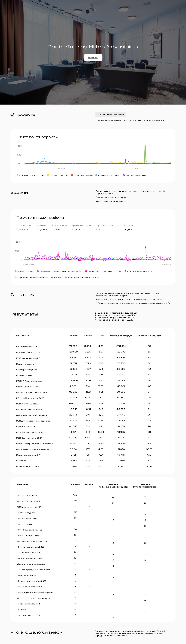Click the 'Стратегия' heading
This screenshot has height=644, width=186.
[x=23, y=295]
